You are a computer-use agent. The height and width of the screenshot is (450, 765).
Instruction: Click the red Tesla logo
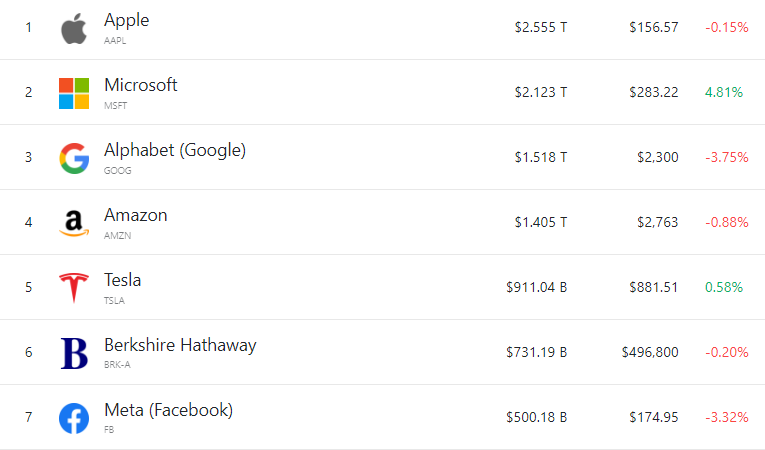pyautogui.click(x=74, y=287)
